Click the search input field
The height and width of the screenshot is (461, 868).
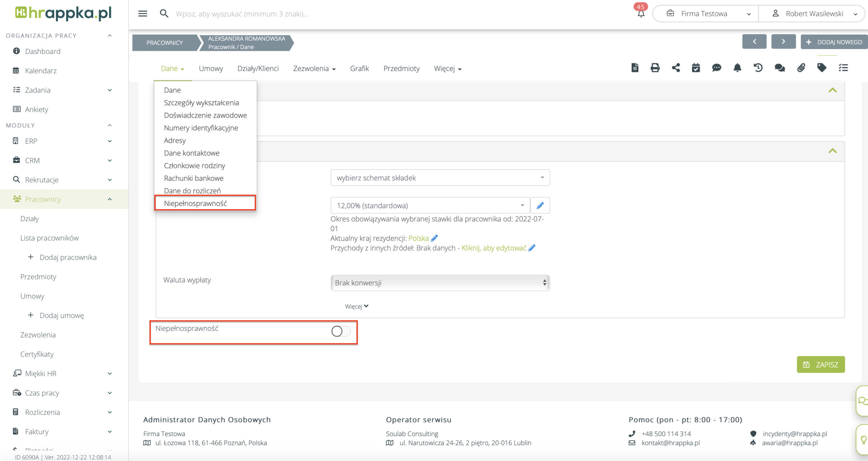pos(242,14)
